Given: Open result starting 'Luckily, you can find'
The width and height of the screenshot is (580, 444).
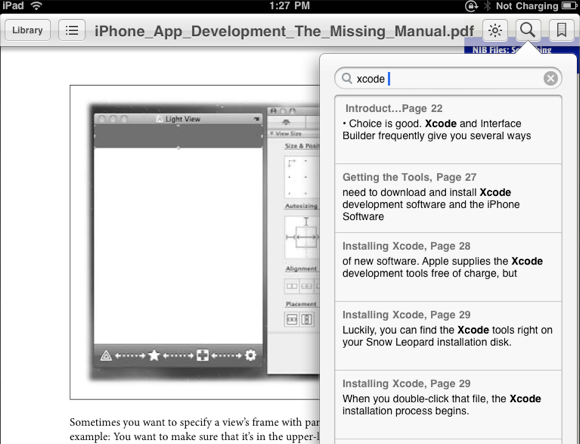Looking at the screenshot, I should click(x=448, y=336).
